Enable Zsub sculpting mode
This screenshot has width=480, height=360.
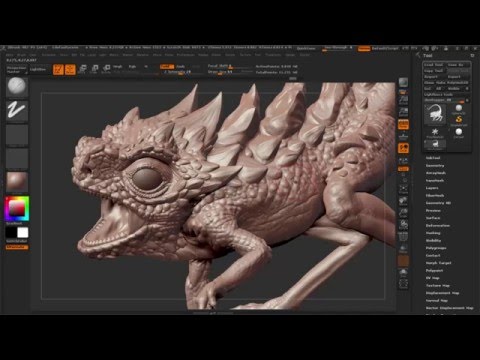click(180, 67)
